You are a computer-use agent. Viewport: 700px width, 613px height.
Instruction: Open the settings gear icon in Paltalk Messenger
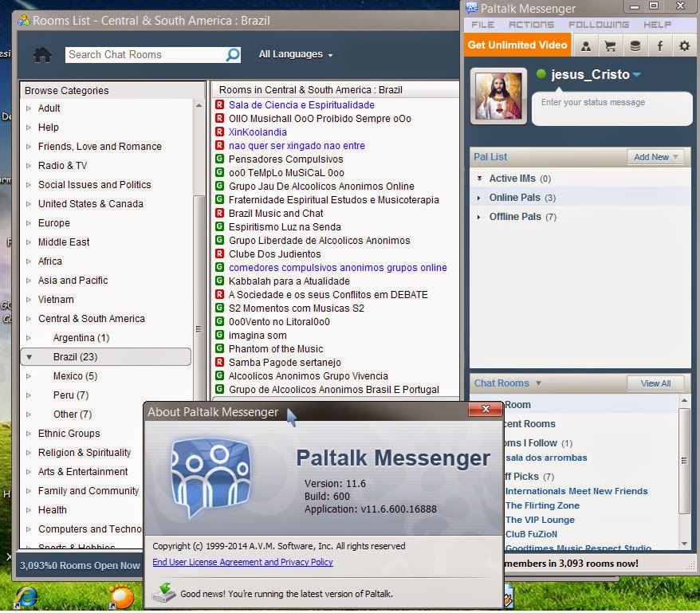pos(684,46)
